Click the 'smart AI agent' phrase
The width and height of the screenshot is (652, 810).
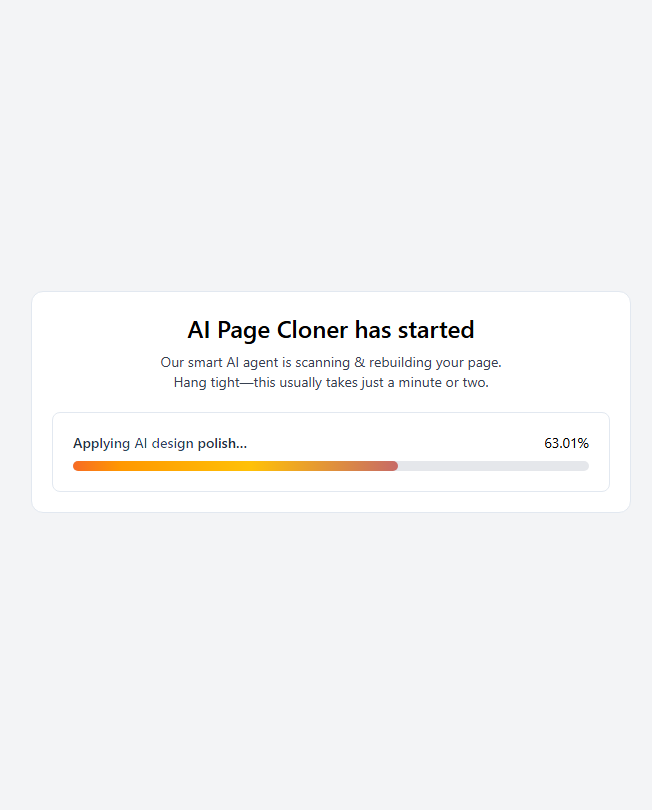coord(239,363)
